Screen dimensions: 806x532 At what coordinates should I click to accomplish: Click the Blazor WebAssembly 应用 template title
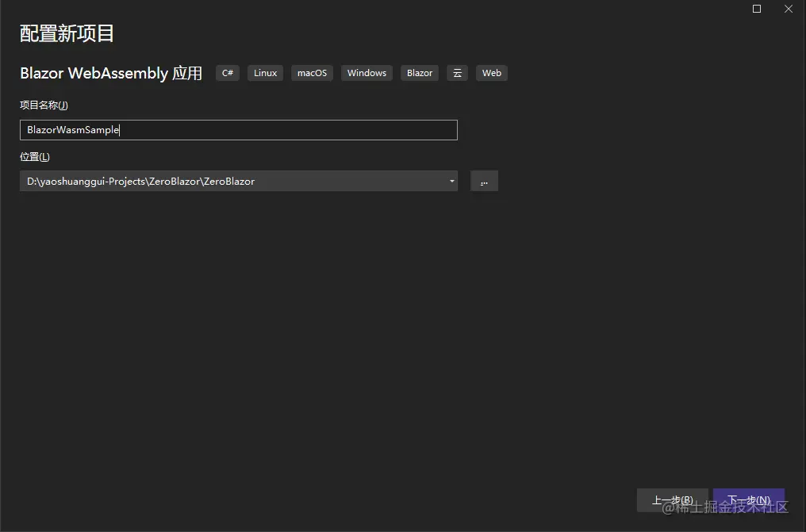coord(111,73)
